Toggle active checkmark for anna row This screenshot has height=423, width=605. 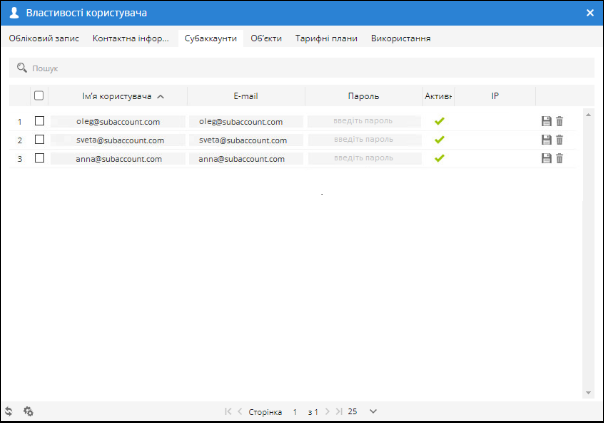point(439,158)
